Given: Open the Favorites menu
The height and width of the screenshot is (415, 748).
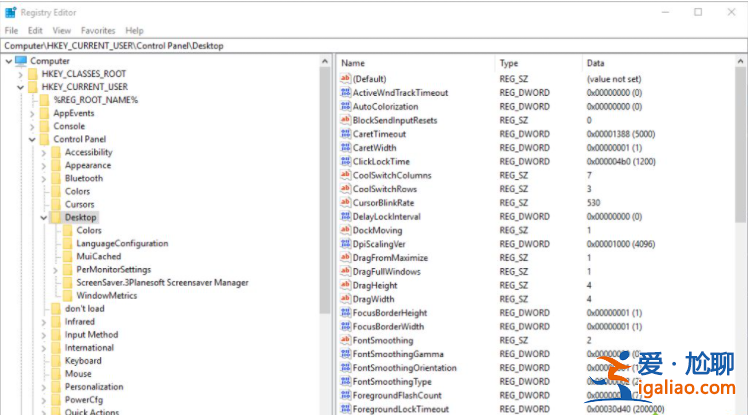Looking at the screenshot, I should 98,31.
